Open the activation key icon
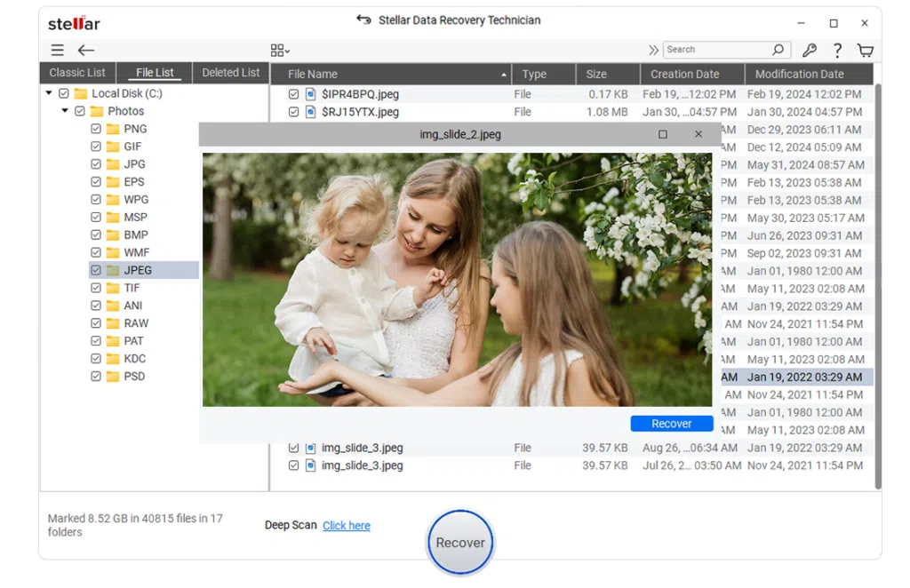This screenshot has width=910, height=588. click(x=809, y=50)
